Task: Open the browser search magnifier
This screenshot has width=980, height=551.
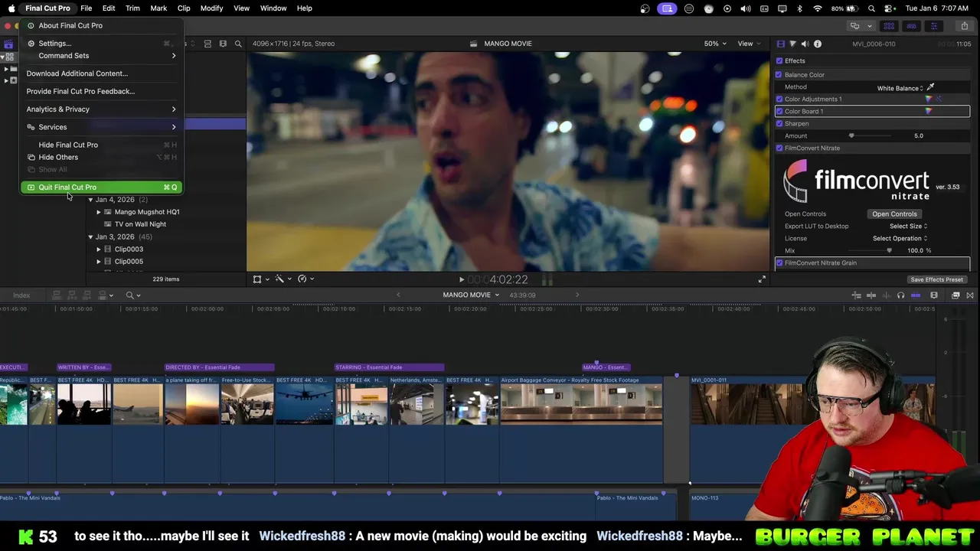Action: coord(238,44)
